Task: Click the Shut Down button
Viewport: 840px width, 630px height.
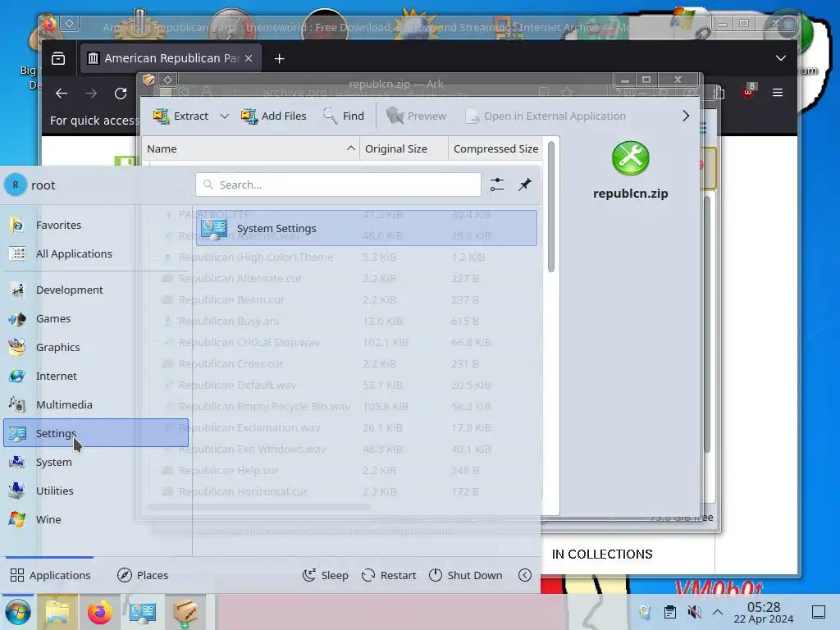Action: coord(466,575)
